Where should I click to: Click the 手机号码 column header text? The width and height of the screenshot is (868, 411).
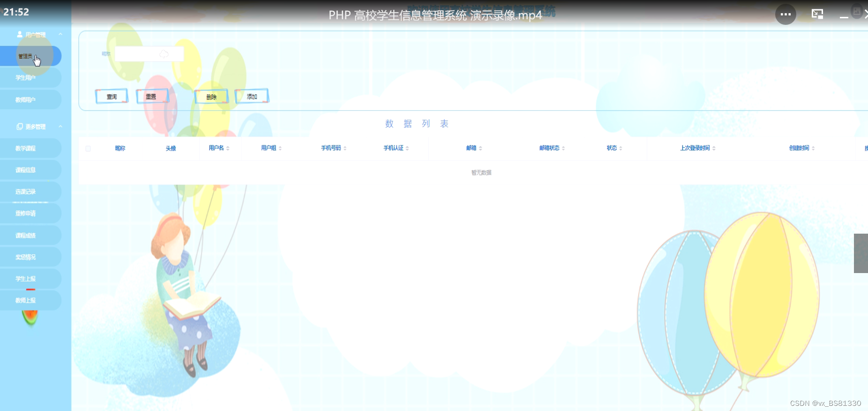pos(331,148)
